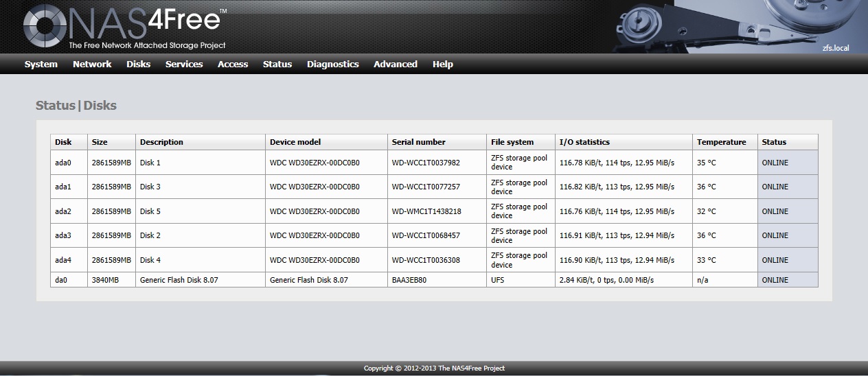Click the zfs.local hostname text
868x376 pixels.
pyautogui.click(x=836, y=48)
